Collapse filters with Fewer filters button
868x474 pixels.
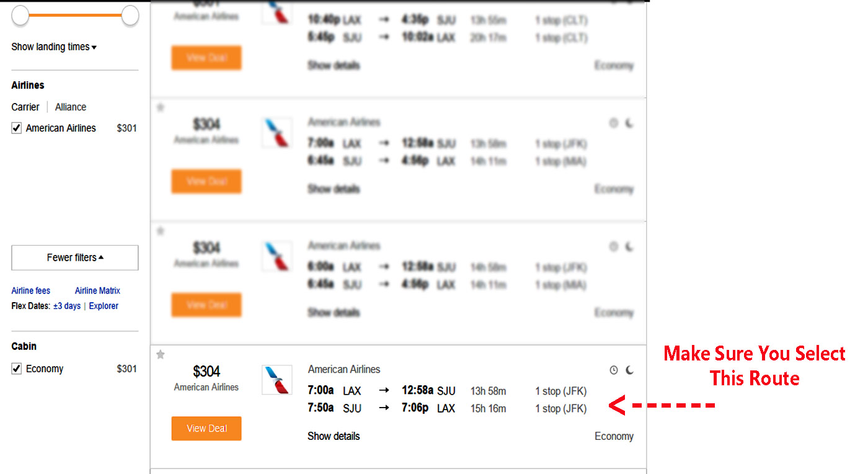click(75, 257)
